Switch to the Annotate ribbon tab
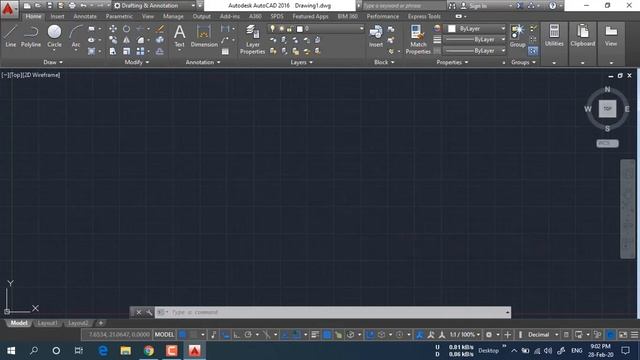640x360 pixels. pos(85,17)
